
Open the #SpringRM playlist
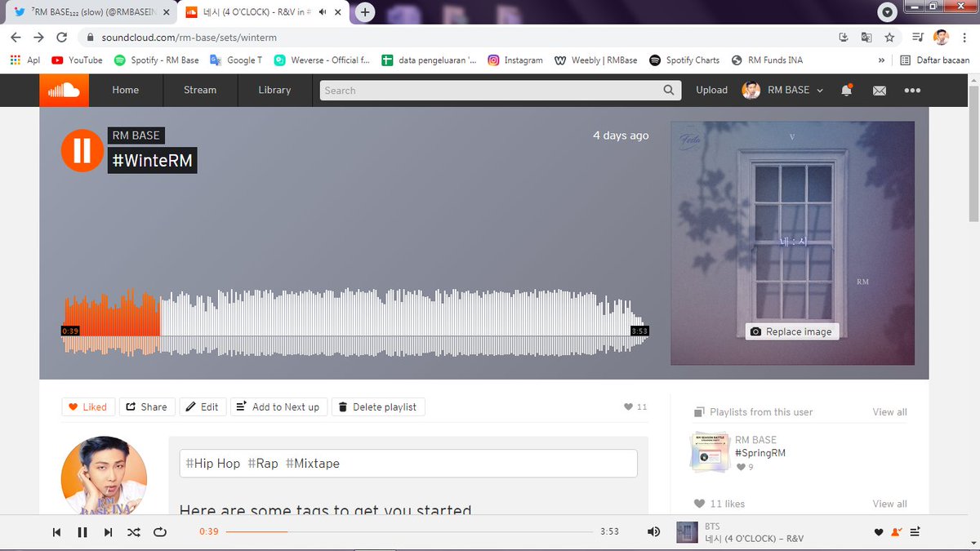[760, 453]
